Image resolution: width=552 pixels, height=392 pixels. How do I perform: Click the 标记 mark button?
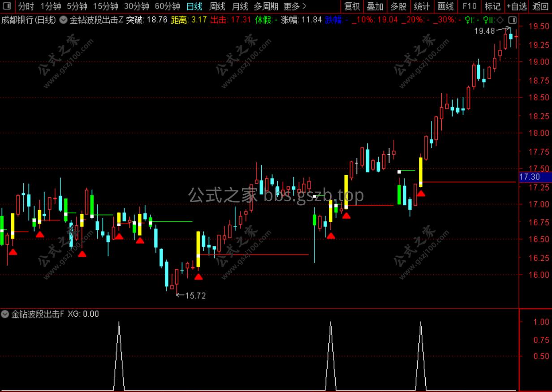(x=493, y=6)
